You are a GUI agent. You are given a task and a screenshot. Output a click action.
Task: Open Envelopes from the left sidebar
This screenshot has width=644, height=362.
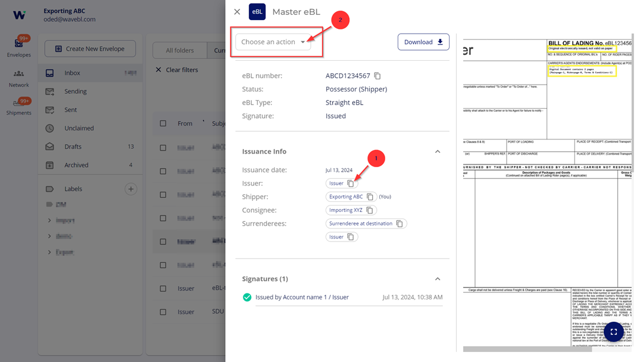[x=19, y=47]
